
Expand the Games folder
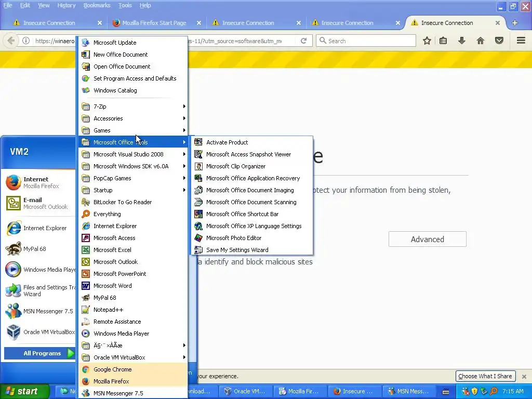tap(133, 130)
